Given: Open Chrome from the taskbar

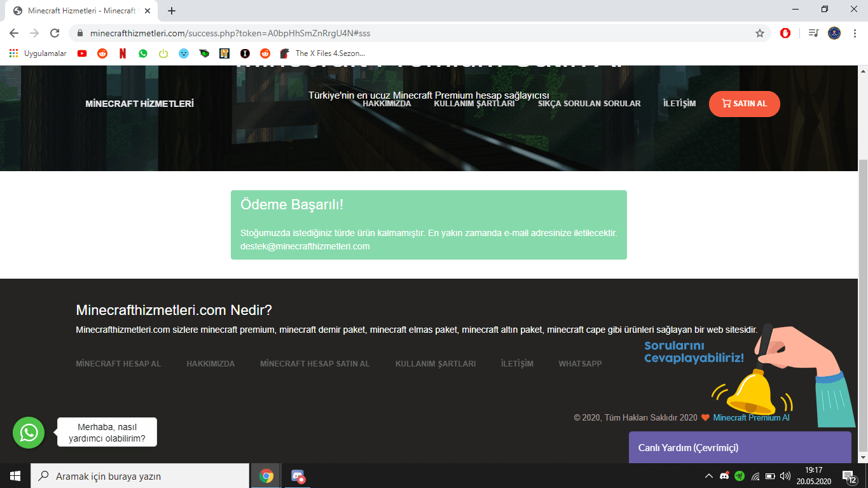Looking at the screenshot, I should click(266, 476).
